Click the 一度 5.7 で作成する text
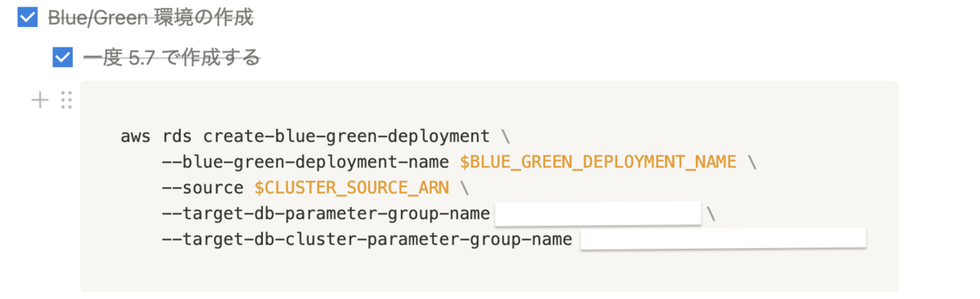Image resolution: width=980 pixels, height=299 pixels. [x=171, y=57]
